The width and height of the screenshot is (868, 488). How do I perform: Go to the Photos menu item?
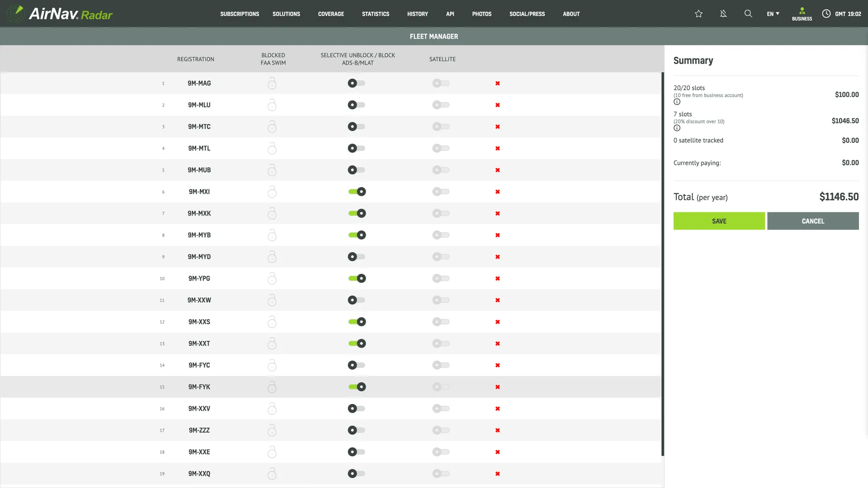[x=481, y=14]
